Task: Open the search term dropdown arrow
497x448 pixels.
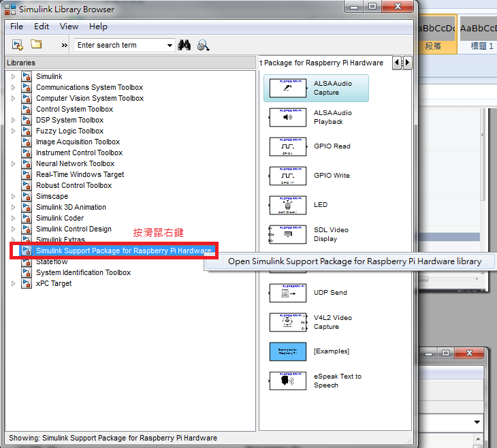Action: [x=170, y=46]
